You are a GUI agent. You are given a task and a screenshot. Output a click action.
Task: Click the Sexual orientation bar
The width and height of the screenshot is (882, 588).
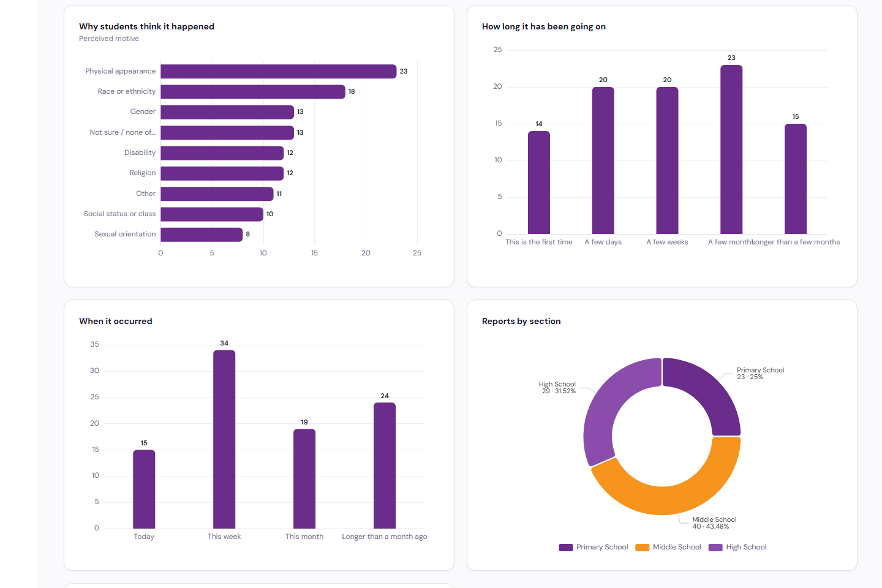click(202, 235)
